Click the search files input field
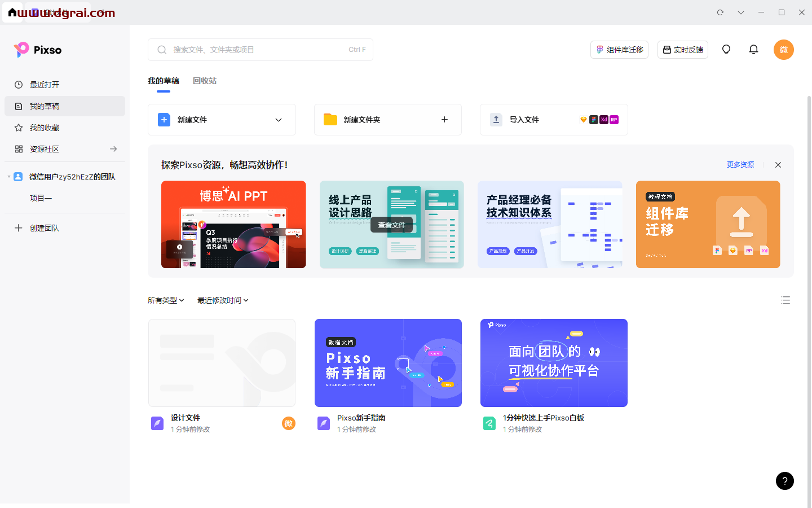This screenshot has height=508, width=812. pos(259,50)
